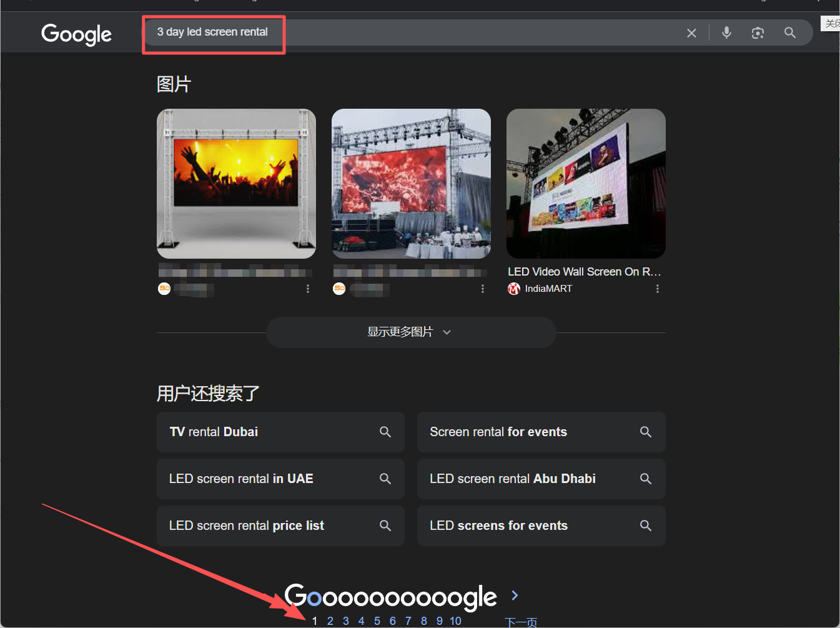
Task: Go to results page 9
Action: point(440,621)
